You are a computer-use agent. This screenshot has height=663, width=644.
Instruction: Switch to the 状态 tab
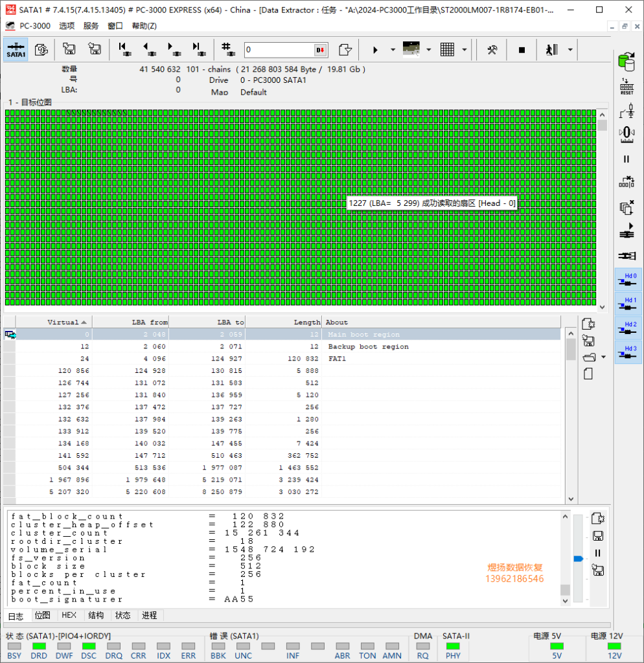(122, 615)
